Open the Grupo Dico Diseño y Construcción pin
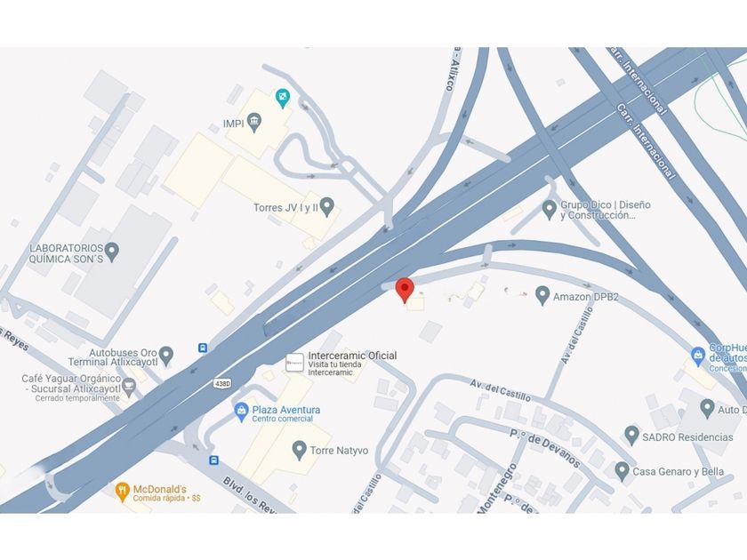Screen dimensions: 747x560 coord(550,210)
